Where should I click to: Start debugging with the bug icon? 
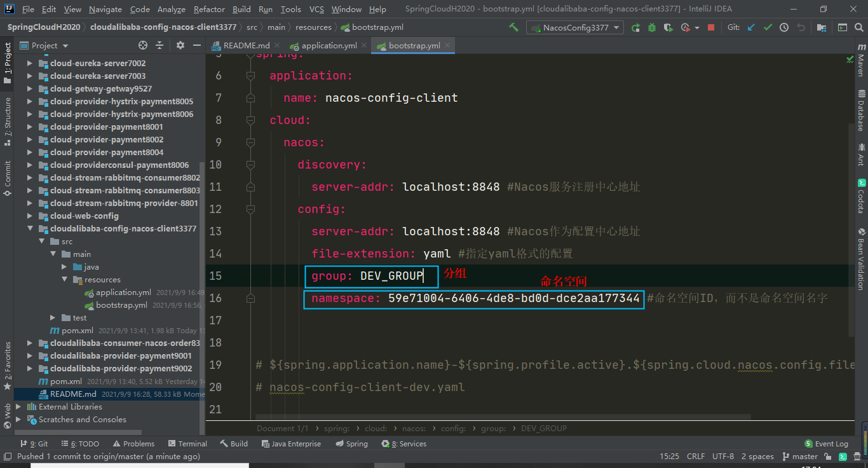point(652,27)
